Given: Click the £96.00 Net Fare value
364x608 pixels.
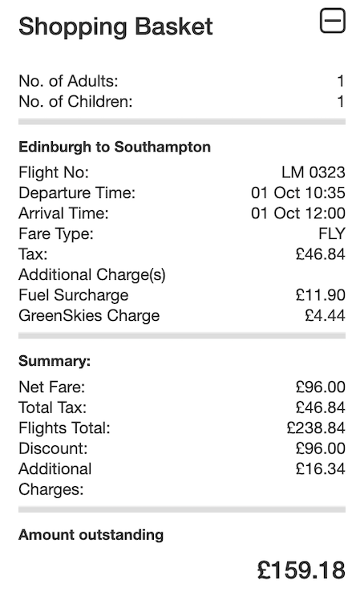Looking at the screenshot, I should coord(320,387).
